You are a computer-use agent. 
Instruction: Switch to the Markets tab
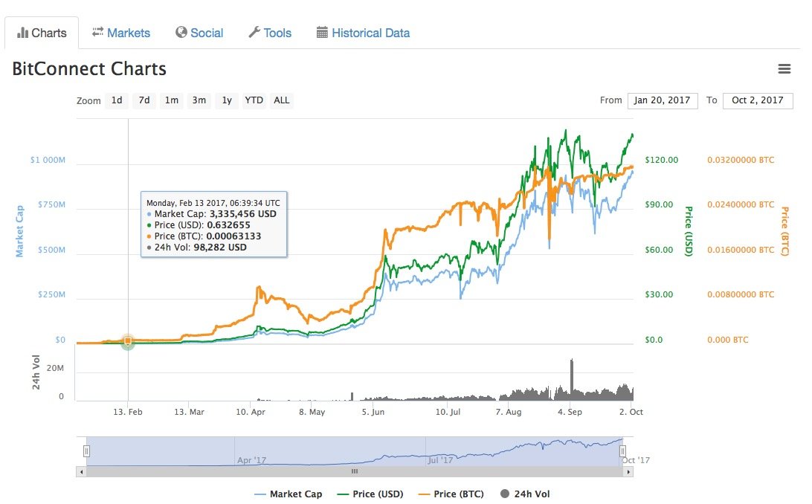click(121, 33)
